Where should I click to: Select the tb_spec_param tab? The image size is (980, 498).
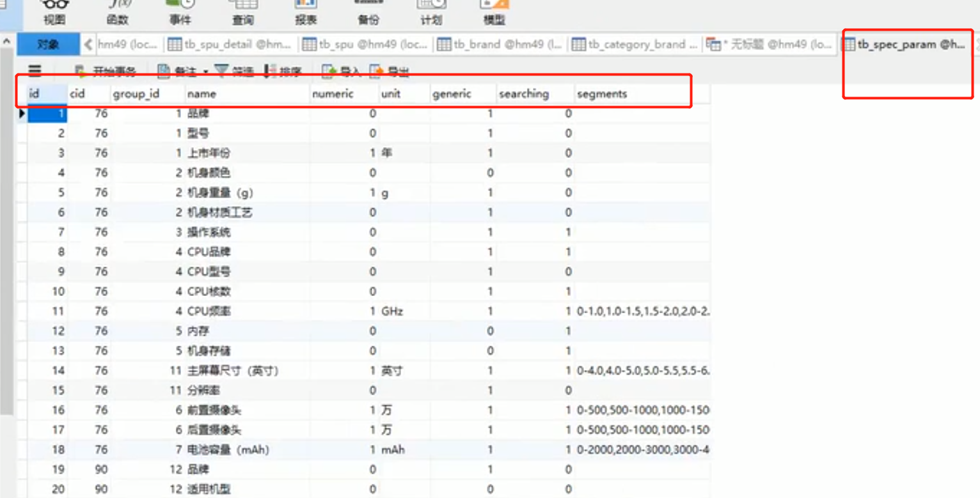905,44
